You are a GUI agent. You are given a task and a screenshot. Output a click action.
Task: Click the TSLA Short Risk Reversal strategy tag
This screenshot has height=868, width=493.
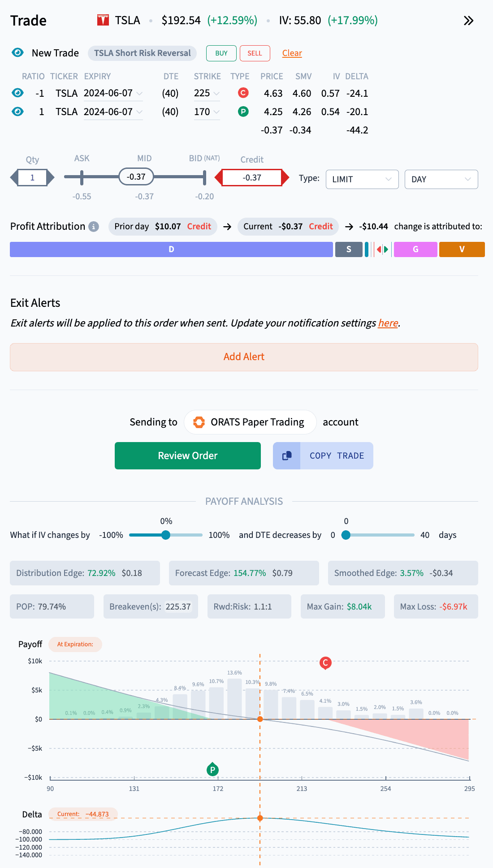pos(143,53)
